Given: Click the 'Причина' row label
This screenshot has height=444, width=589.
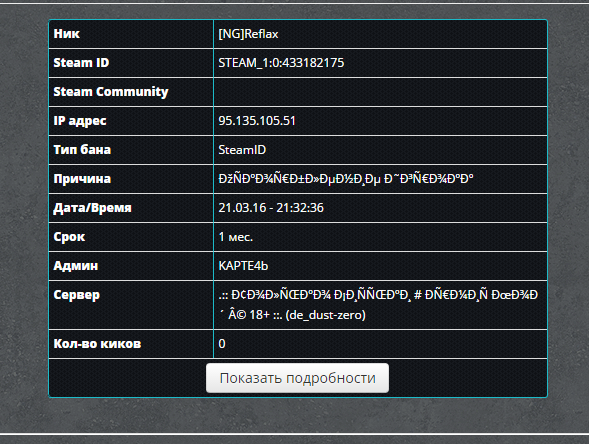Looking at the screenshot, I should coord(82,179).
